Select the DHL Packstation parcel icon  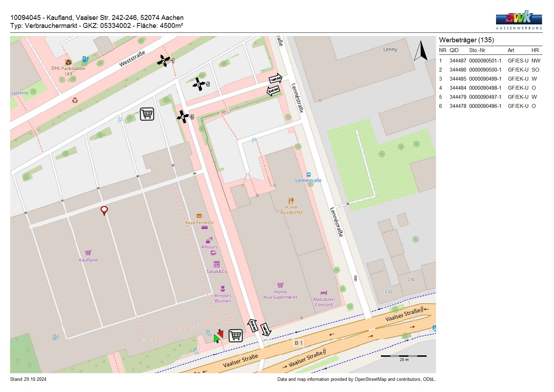(68, 62)
